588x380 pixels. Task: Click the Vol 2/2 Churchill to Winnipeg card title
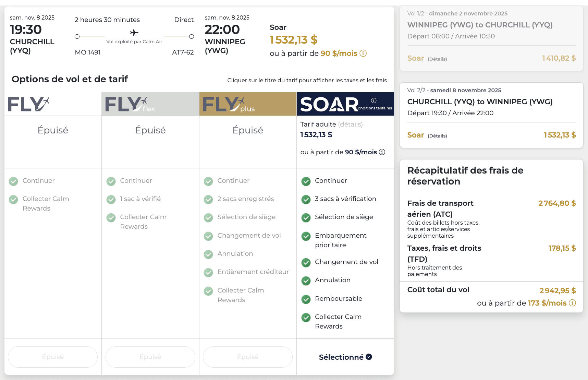click(x=480, y=102)
